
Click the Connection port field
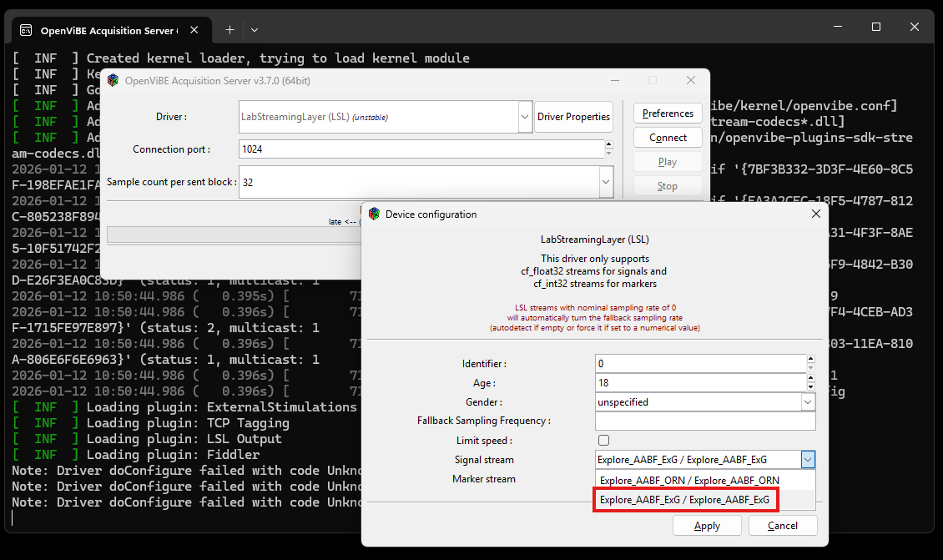click(421, 149)
